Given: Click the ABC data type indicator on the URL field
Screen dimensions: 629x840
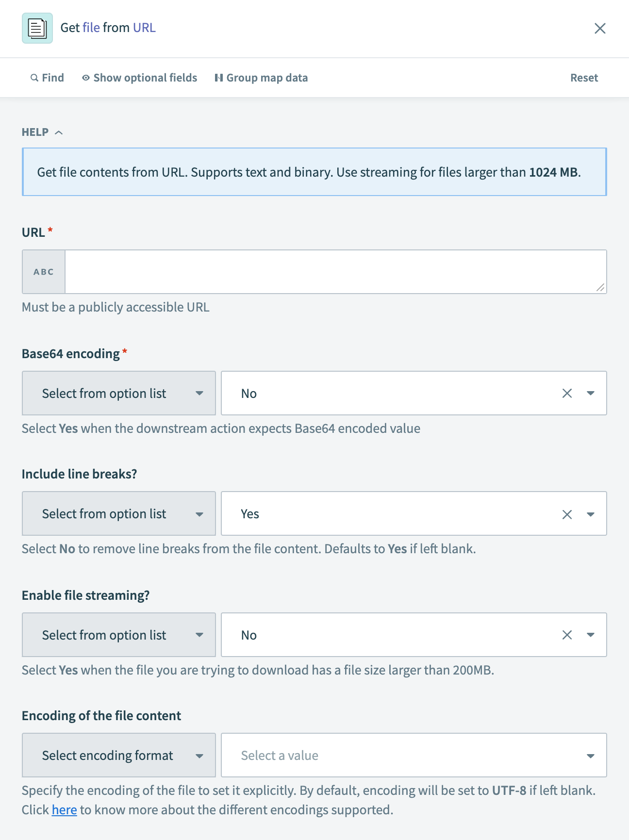Looking at the screenshot, I should click(43, 272).
